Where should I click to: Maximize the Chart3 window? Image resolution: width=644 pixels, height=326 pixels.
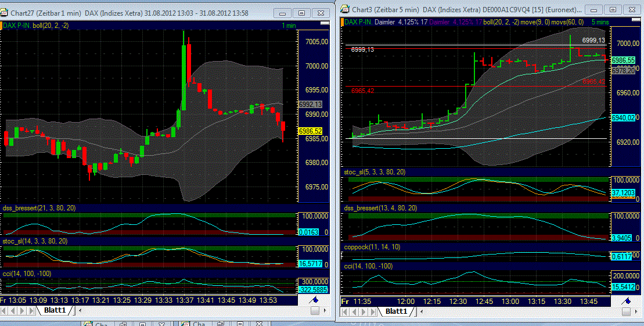tap(613, 9)
